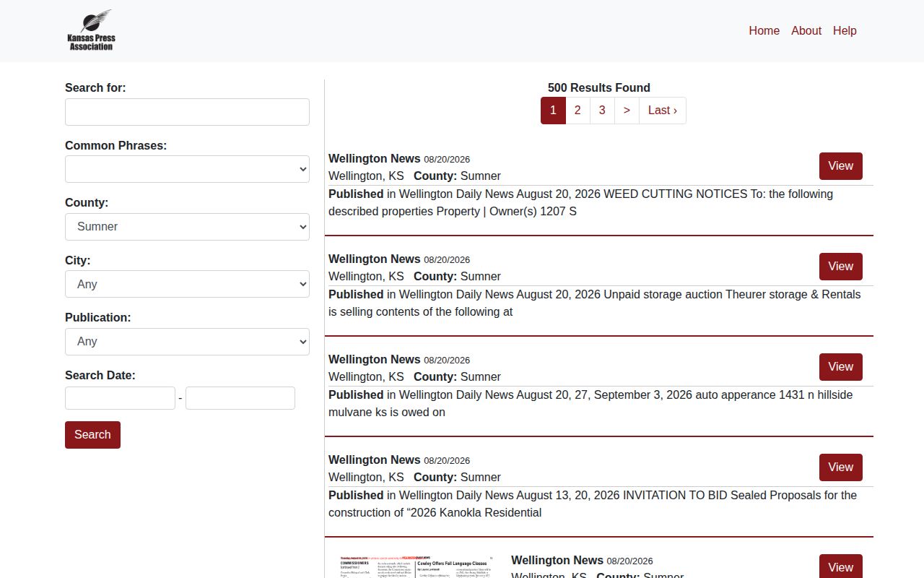The image size is (924, 578).
Task: Click the next page arrow
Action: tap(627, 111)
